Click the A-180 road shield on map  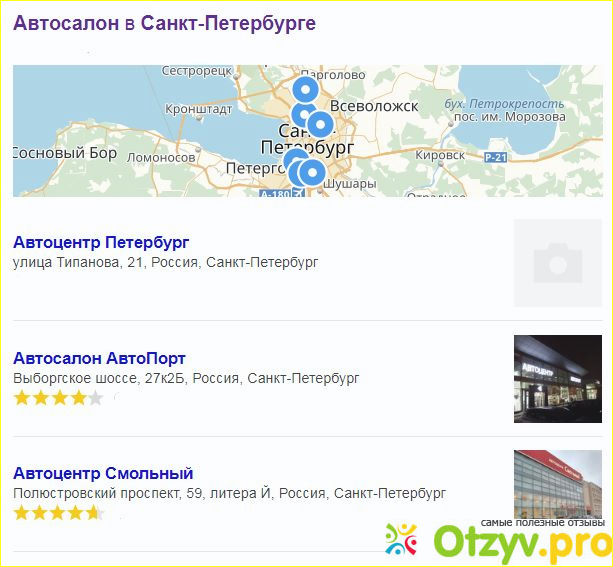pyautogui.click(x=275, y=193)
